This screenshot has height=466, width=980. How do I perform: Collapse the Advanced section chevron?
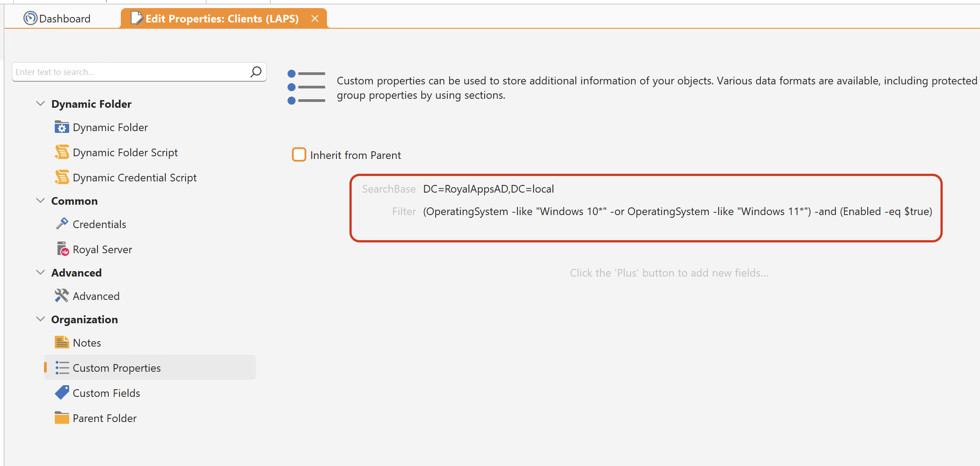pyautogui.click(x=40, y=273)
